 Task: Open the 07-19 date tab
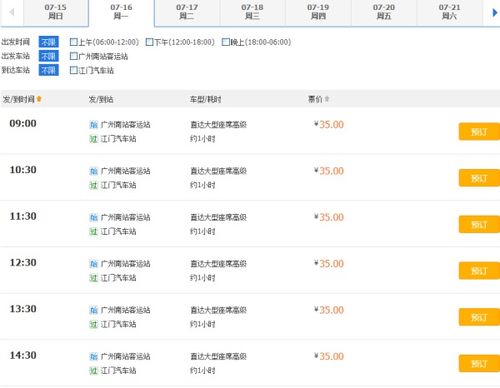click(x=318, y=12)
